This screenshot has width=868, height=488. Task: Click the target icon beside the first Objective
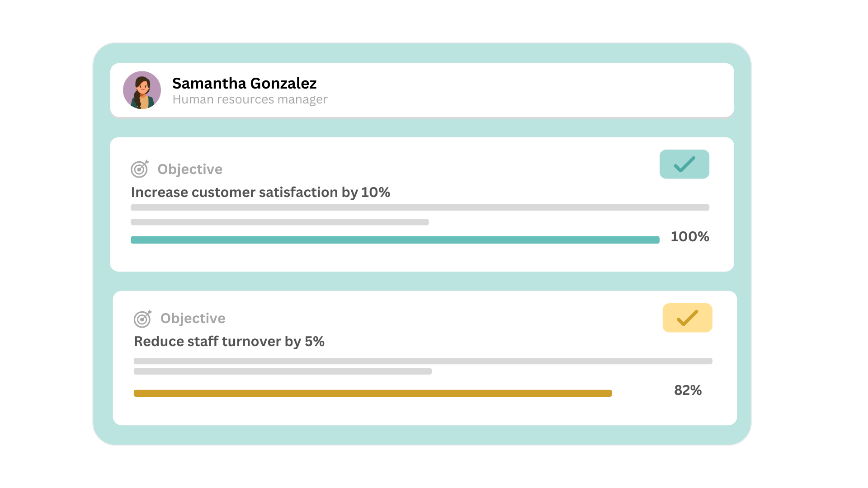[x=140, y=169]
